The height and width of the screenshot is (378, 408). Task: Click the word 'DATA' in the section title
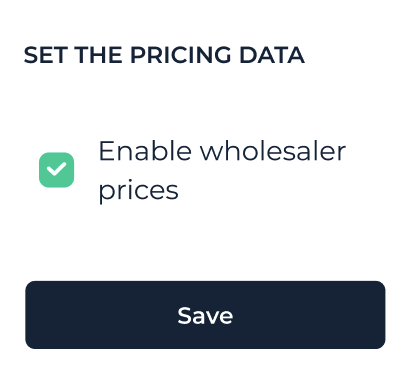[272, 55]
